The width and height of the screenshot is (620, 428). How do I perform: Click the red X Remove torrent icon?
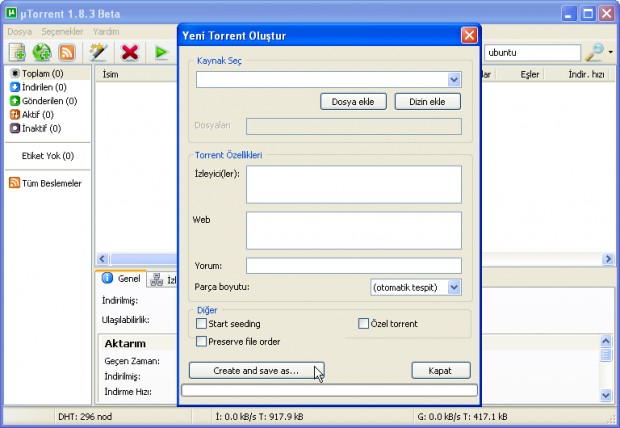tap(130, 52)
